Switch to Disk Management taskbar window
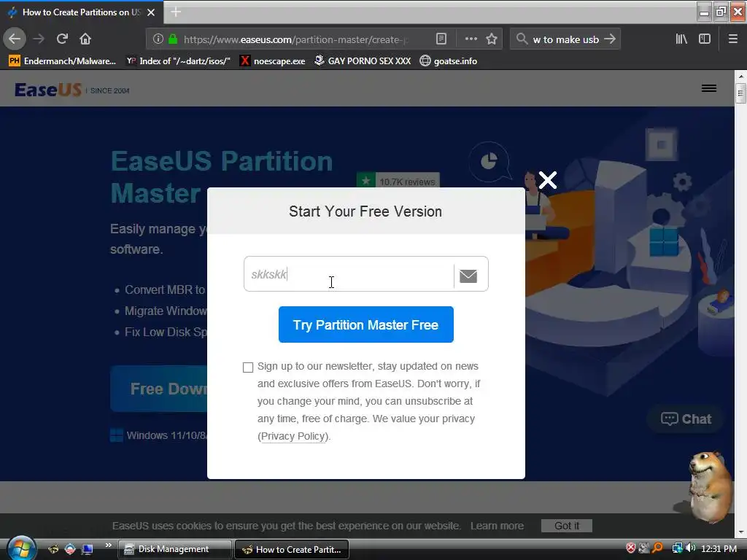This screenshot has width=747, height=560. [174, 549]
